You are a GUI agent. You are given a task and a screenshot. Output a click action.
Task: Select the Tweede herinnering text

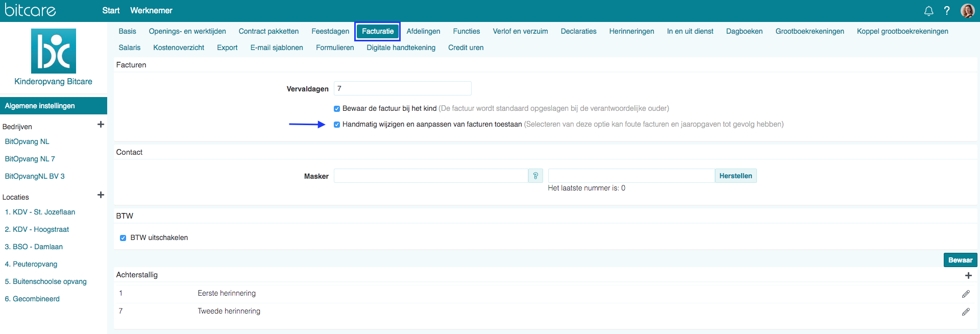pos(229,311)
